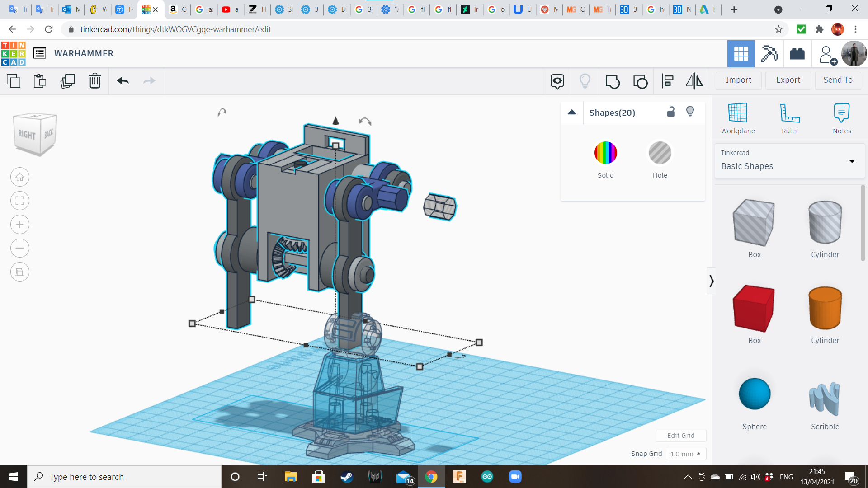
Task: Open the Align tool
Action: 667,81
